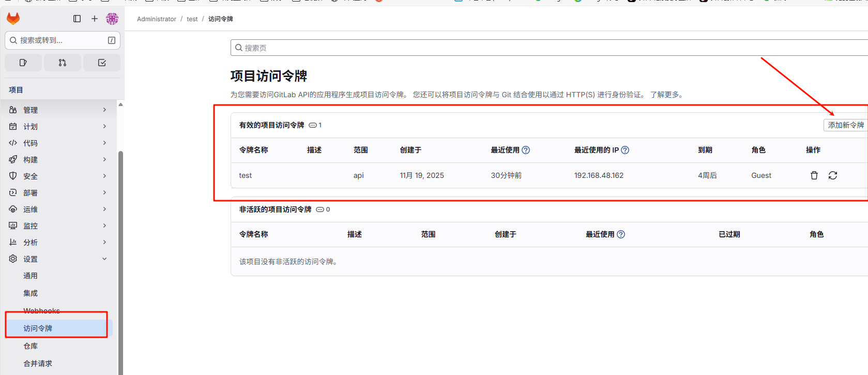Click the 设置 gear icon
This screenshot has width=868, height=375.
click(13, 259)
